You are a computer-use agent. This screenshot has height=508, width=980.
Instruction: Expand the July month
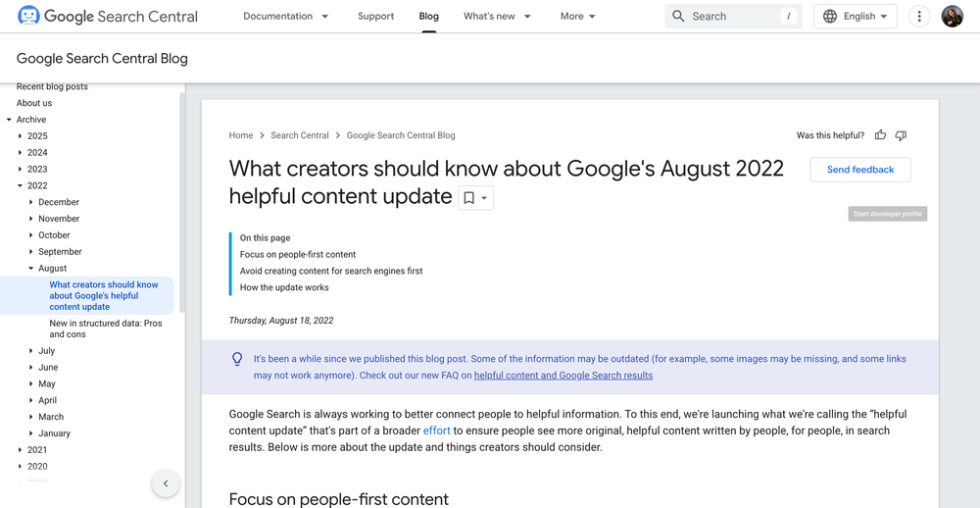31,351
